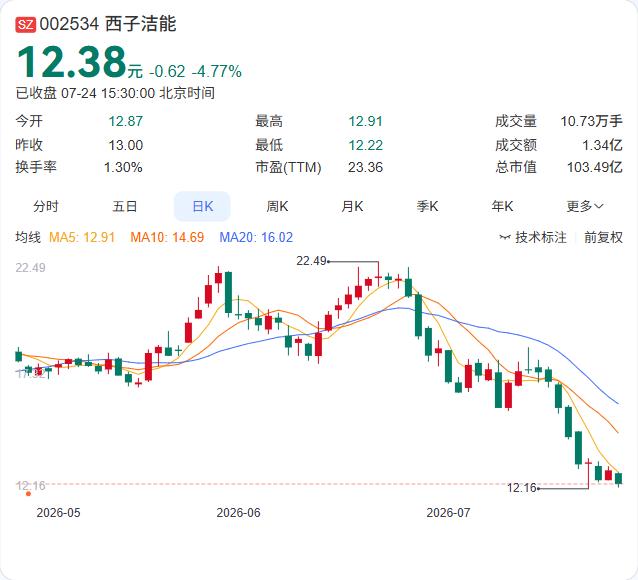Screen dimensions: 638x580
Task: Click the 22.49 high-price marker on chart
Action: pos(311,260)
